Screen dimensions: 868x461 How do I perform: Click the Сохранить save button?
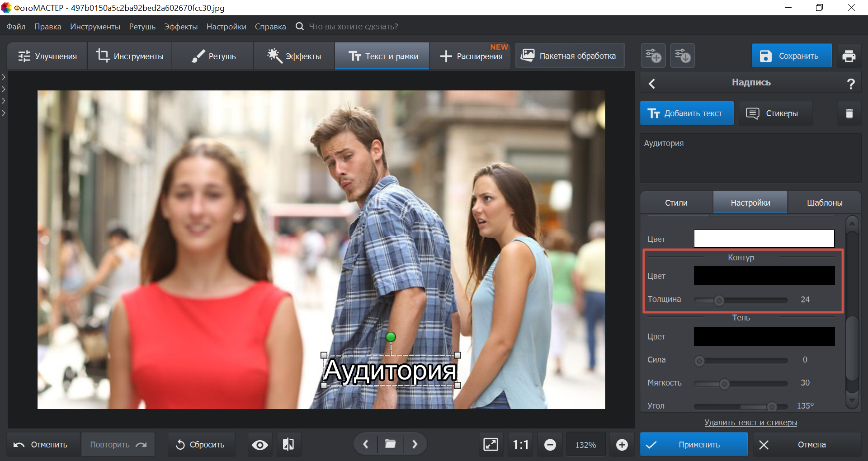point(792,56)
